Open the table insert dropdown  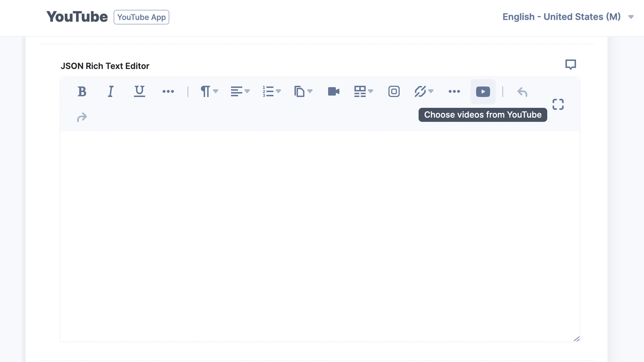pyautogui.click(x=364, y=91)
